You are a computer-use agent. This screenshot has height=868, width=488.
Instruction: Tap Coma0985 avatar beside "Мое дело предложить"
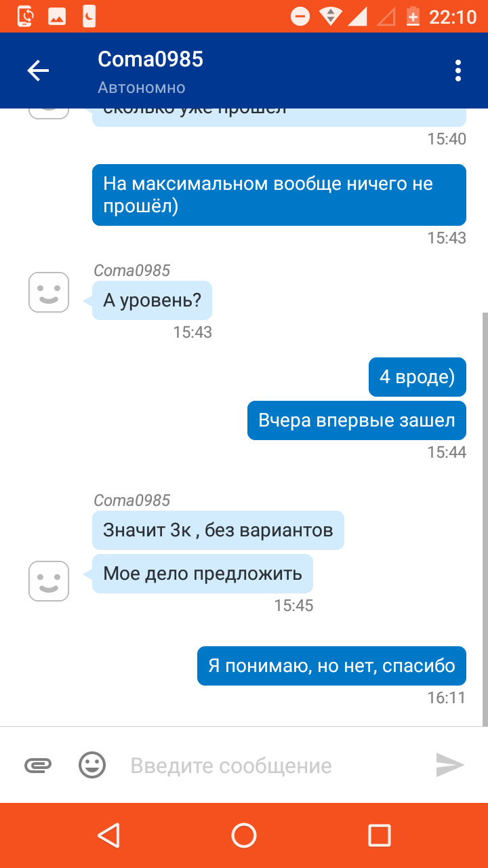pyautogui.click(x=49, y=581)
